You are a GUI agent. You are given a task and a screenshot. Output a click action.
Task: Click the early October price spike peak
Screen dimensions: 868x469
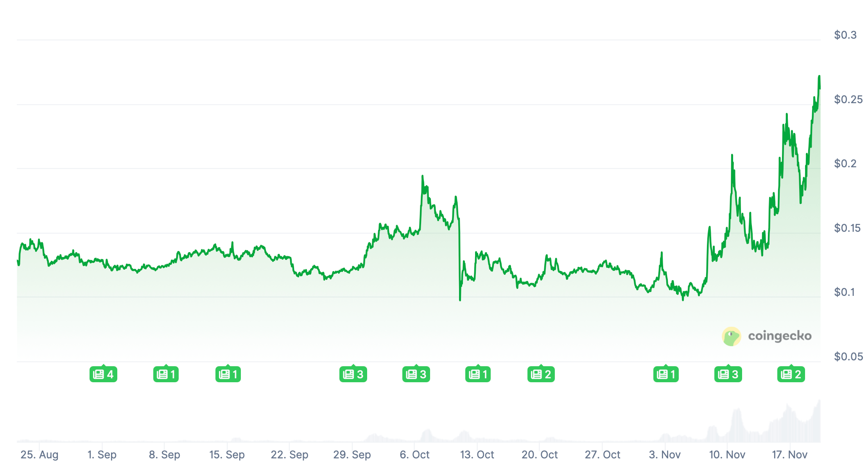tap(422, 176)
